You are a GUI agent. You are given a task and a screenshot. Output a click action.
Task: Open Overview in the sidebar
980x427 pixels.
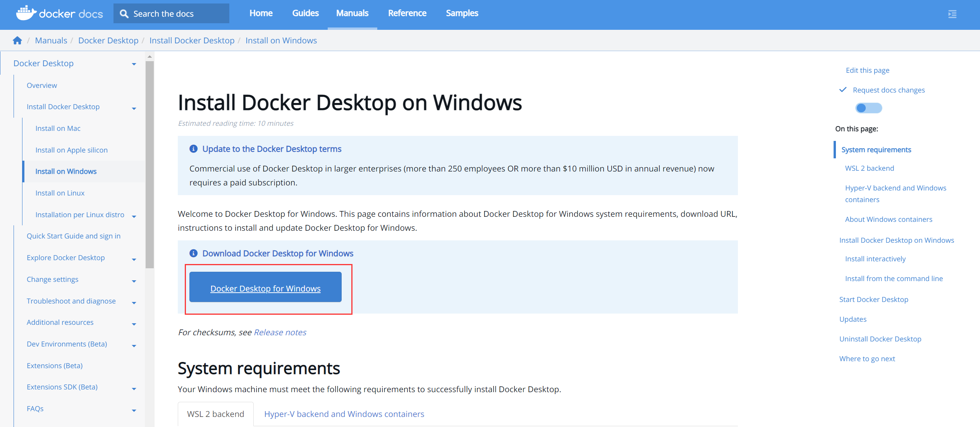(x=42, y=85)
